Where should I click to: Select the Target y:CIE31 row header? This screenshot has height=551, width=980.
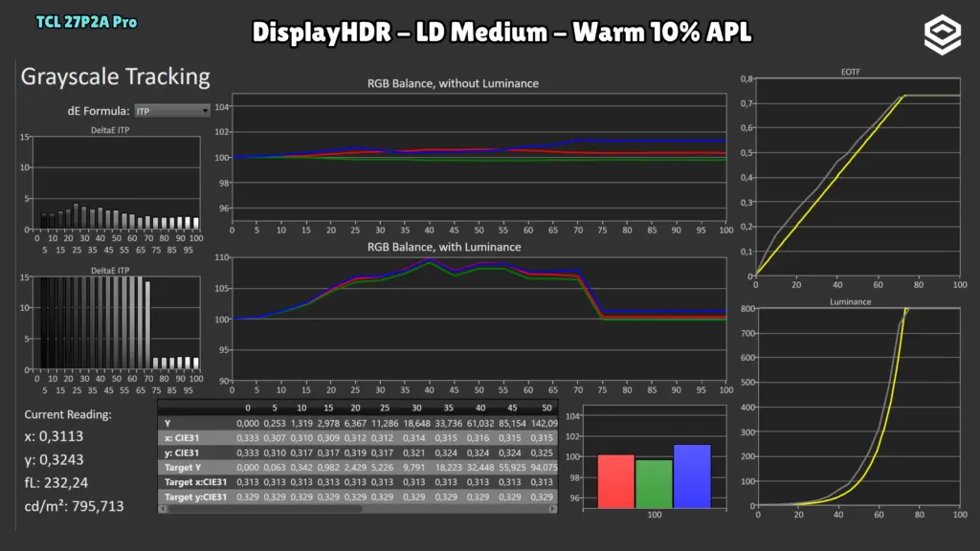point(195,497)
